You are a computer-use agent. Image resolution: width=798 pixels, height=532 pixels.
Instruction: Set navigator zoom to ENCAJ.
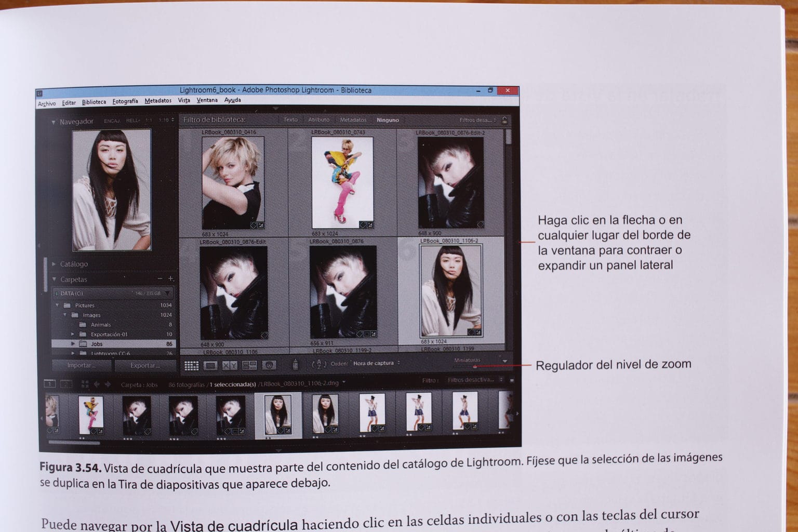(x=112, y=121)
